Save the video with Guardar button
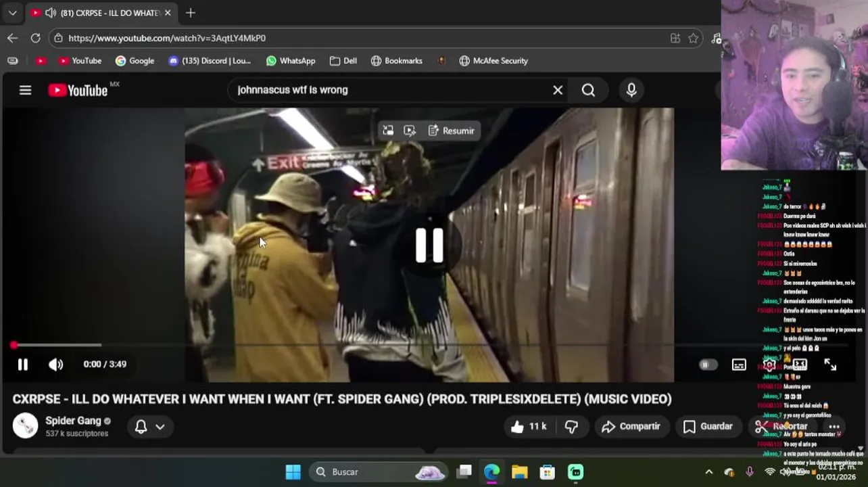868x487 pixels. click(x=708, y=426)
